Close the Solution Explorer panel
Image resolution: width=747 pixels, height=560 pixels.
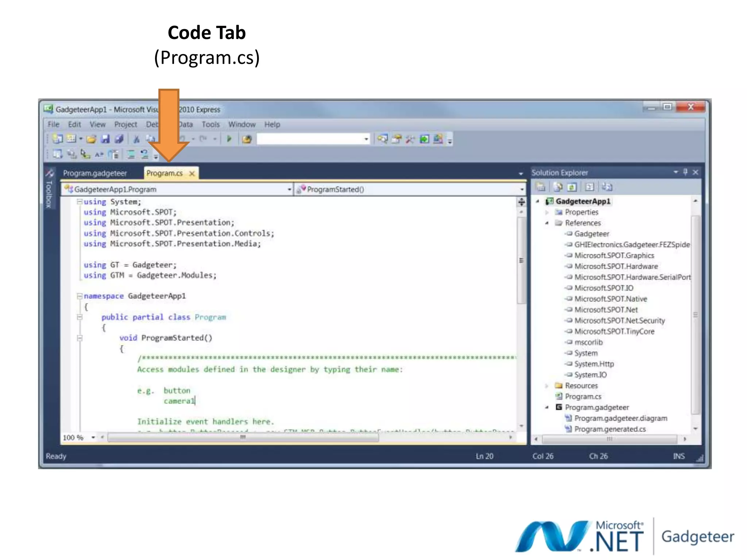696,172
